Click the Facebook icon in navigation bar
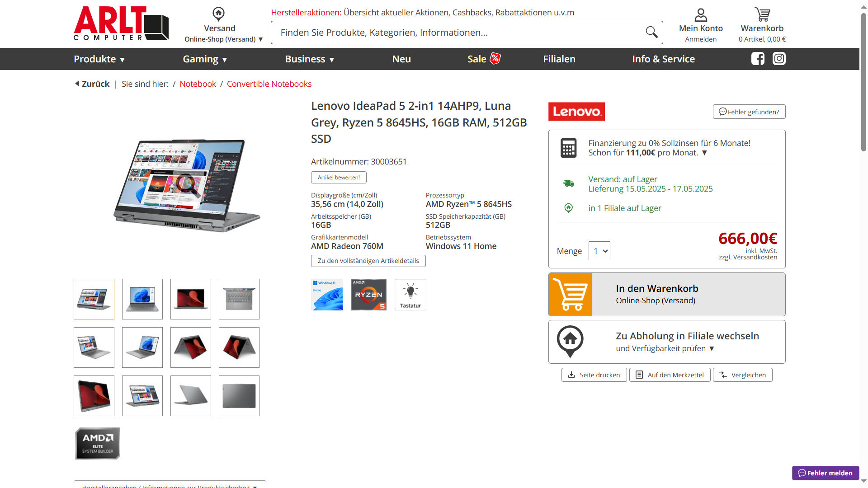The height and width of the screenshot is (488, 868). point(758,59)
